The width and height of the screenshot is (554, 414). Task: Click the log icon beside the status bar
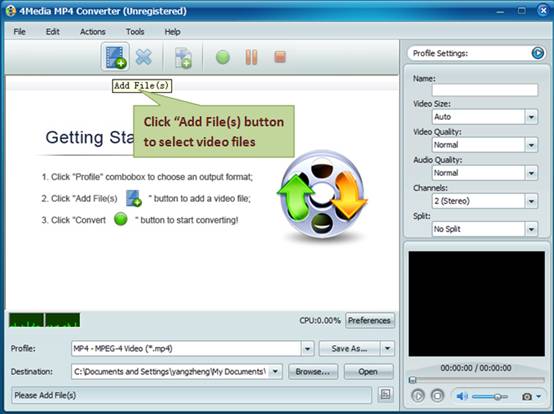click(x=385, y=394)
